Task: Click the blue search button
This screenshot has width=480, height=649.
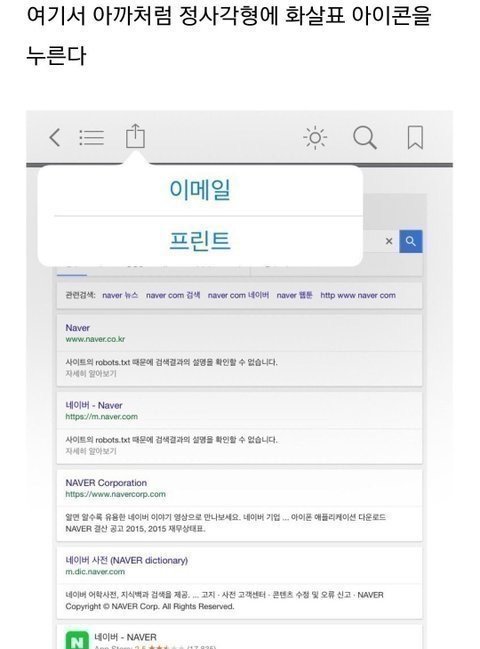Action: (x=410, y=241)
